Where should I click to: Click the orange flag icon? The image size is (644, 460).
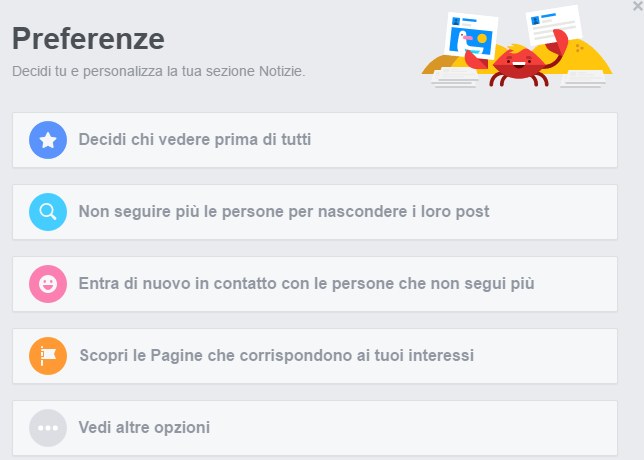(x=48, y=356)
